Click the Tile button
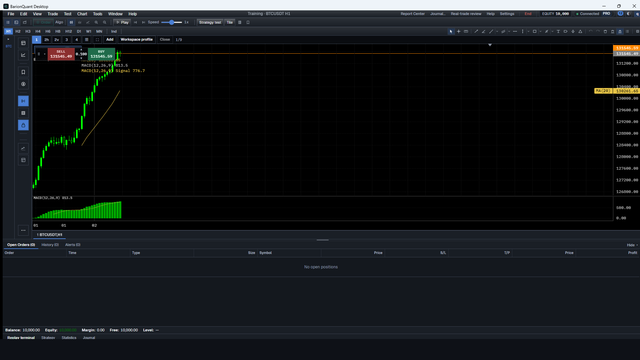640x360 pixels. pyautogui.click(x=230, y=22)
